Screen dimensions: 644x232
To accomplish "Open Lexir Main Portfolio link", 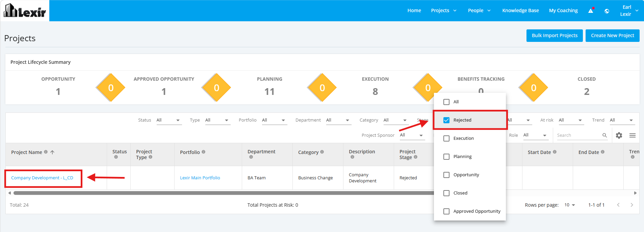I will pyautogui.click(x=200, y=178).
